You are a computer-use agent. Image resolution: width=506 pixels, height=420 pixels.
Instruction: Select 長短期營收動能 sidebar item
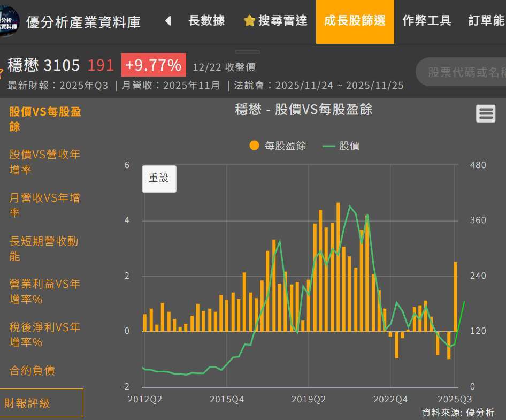point(44,248)
